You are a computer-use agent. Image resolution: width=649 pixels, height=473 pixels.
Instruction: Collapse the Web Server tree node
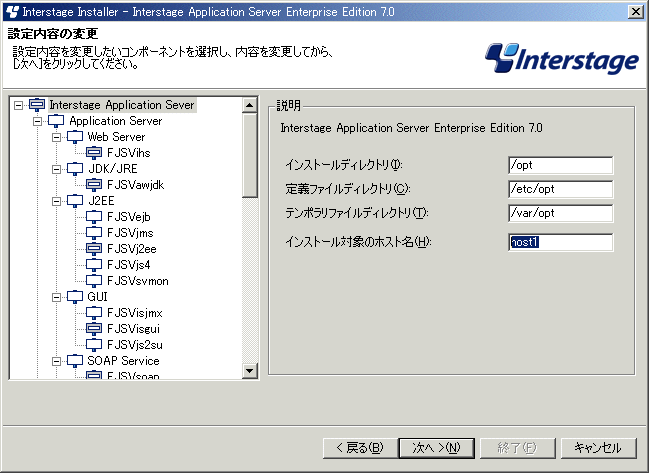(56, 137)
